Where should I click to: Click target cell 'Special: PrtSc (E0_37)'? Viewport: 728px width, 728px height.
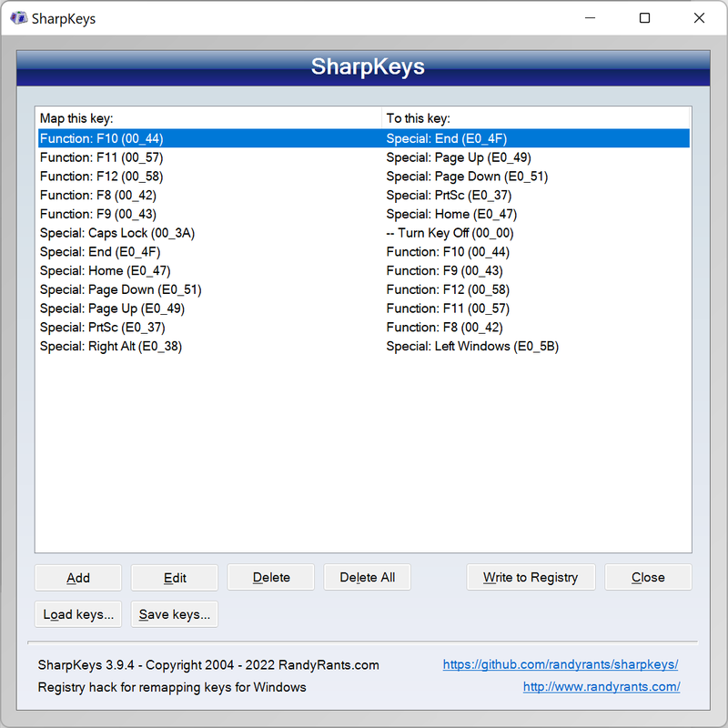(449, 195)
